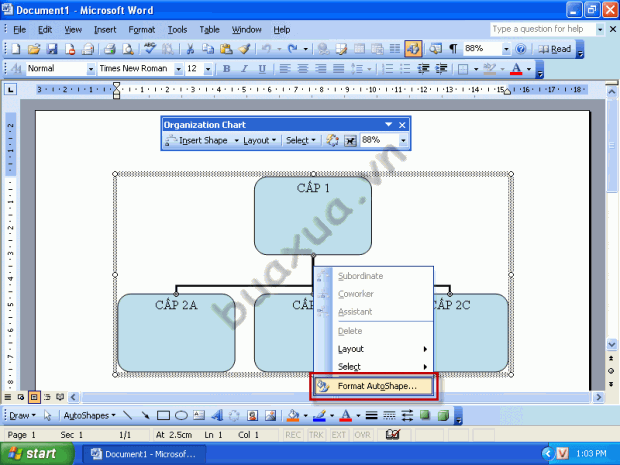Apply Line Color on Drawing toolbar

tap(319, 415)
